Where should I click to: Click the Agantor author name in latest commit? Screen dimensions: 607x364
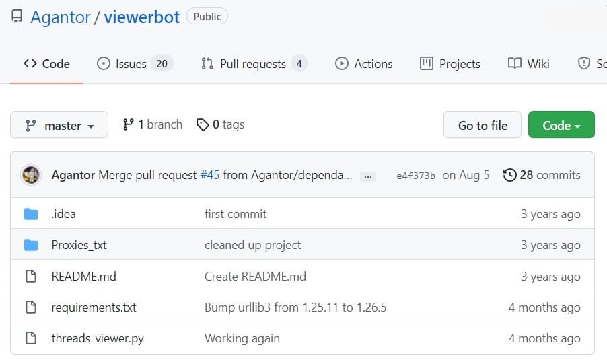click(73, 175)
